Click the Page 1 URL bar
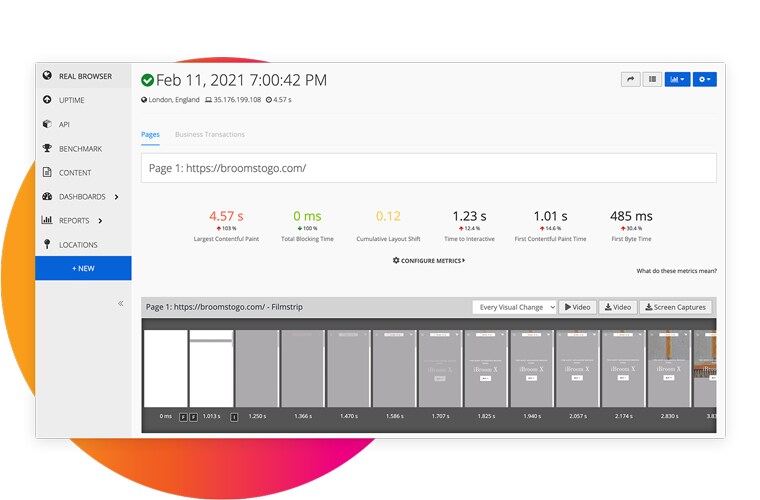Screen dimensions: 760x500 [x=428, y=168]
